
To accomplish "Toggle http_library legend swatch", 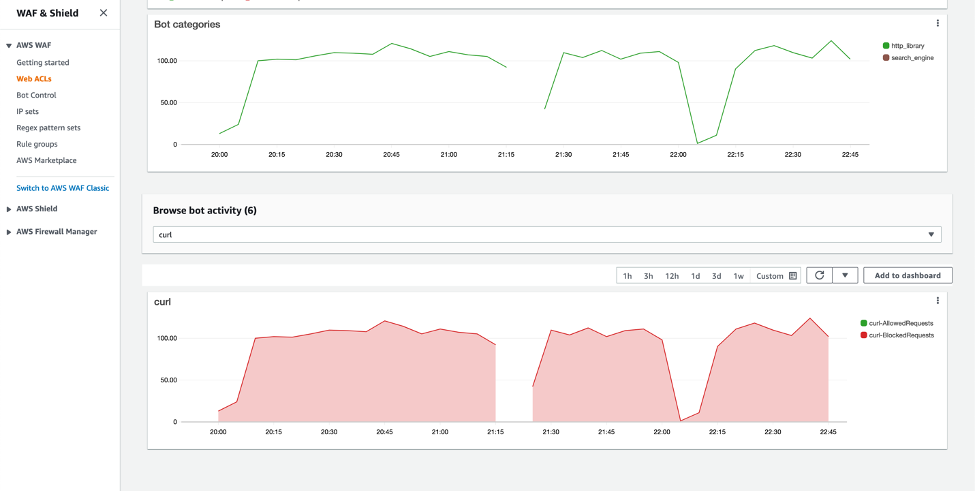I will click(x=886, y=45).
